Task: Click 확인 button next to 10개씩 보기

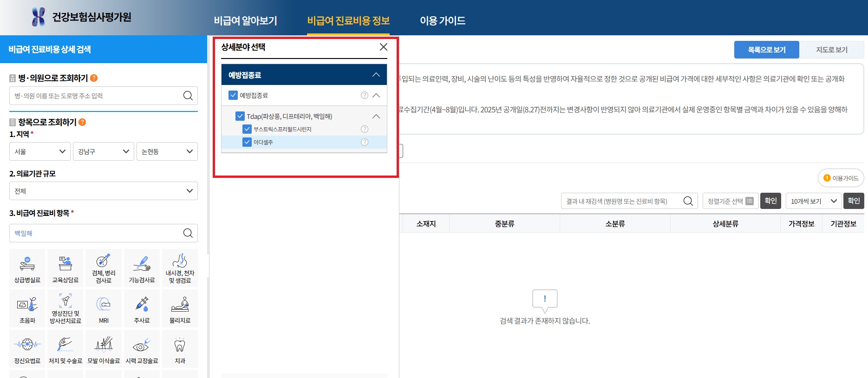Action: [x=854, y=201]
